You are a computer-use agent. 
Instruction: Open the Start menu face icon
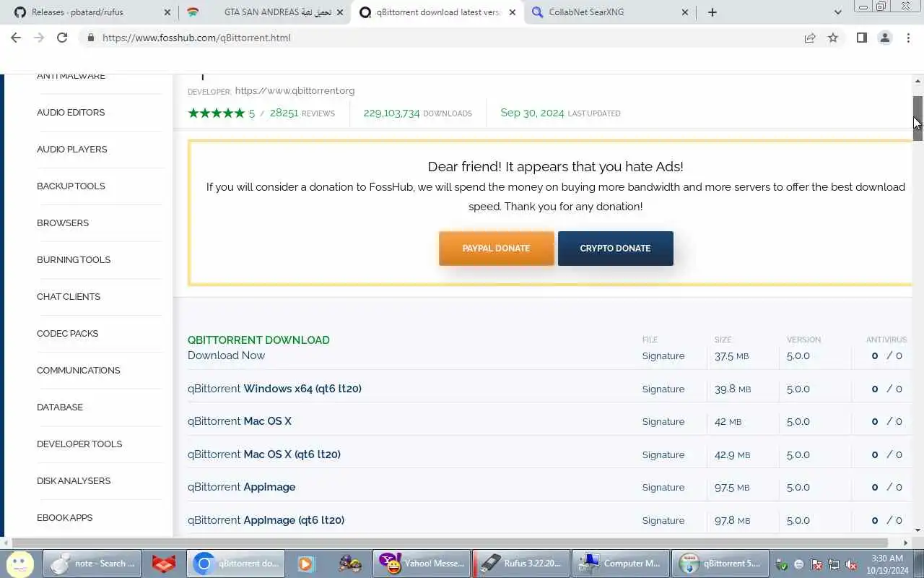19,564
